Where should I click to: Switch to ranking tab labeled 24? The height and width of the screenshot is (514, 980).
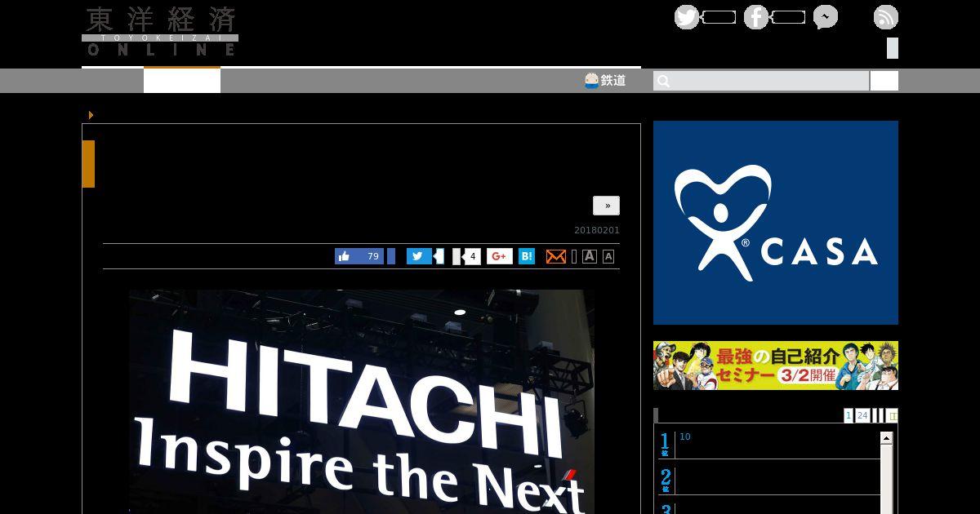point(862,415)
